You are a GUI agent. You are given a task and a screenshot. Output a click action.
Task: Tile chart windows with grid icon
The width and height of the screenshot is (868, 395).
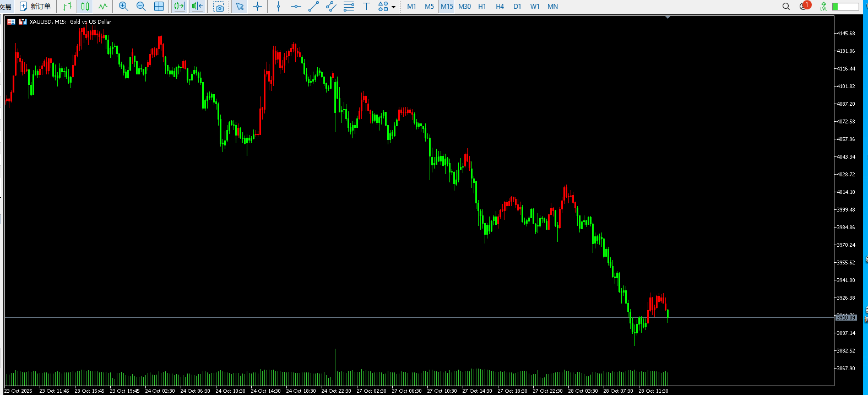click(159, 7)
